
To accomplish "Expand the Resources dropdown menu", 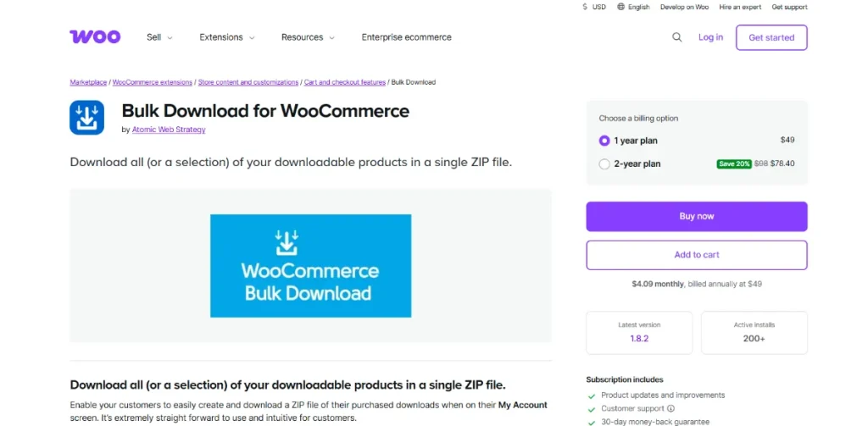I will [x=308, y=37].
